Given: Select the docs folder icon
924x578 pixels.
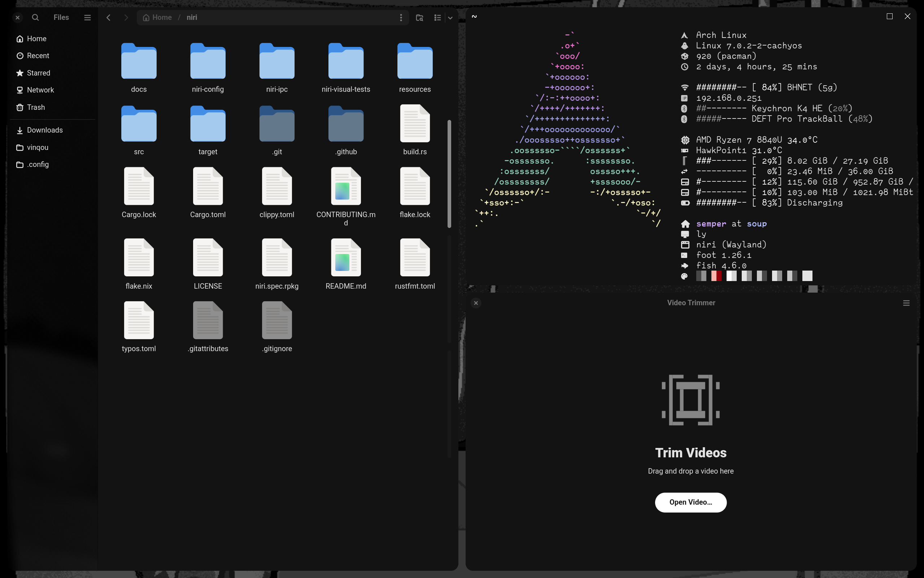Looking at the screenshot, I should point(139,61).
